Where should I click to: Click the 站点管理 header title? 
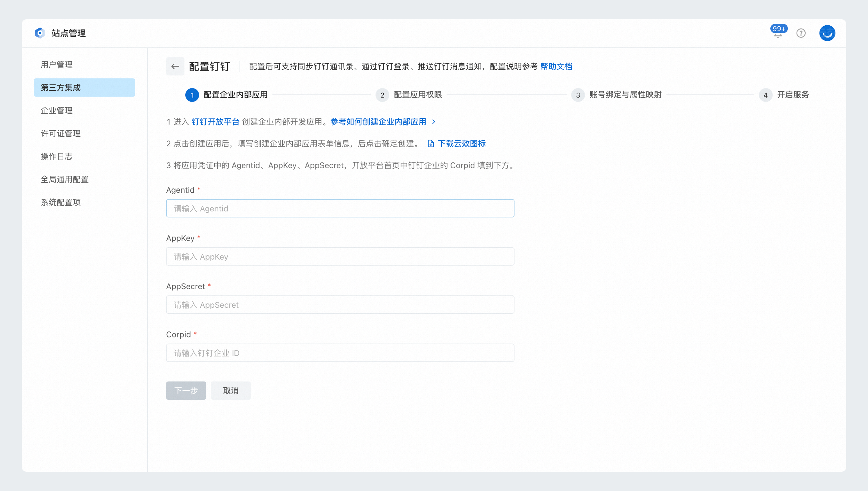[68, 33]
